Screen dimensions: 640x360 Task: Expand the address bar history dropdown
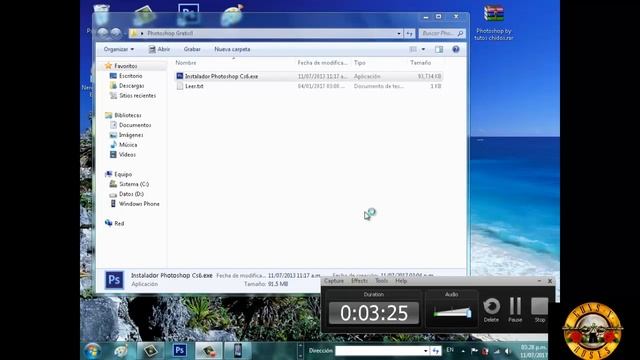[x=399, y=33]
